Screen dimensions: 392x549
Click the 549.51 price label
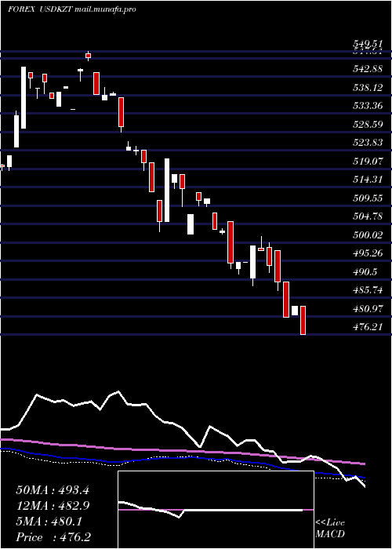click(x=367, y=44)
